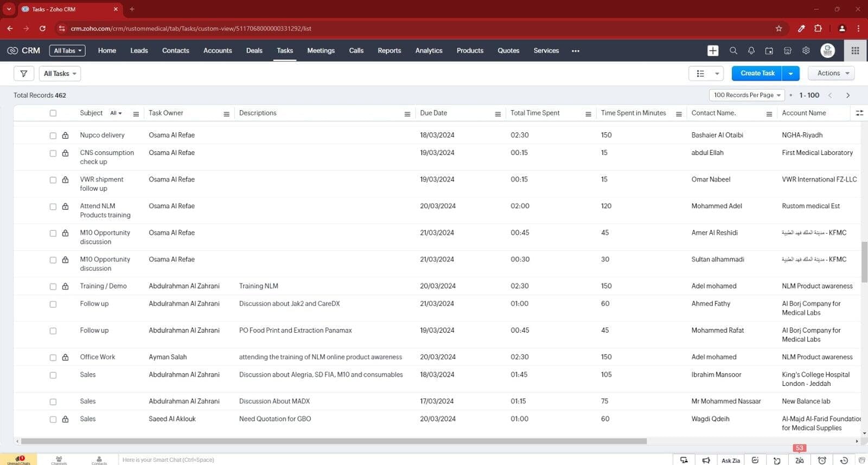This screenshot has width=868, height=465.
Task: Open the user profile avatar
Action: pyautogui.click(x=827, y=50)
